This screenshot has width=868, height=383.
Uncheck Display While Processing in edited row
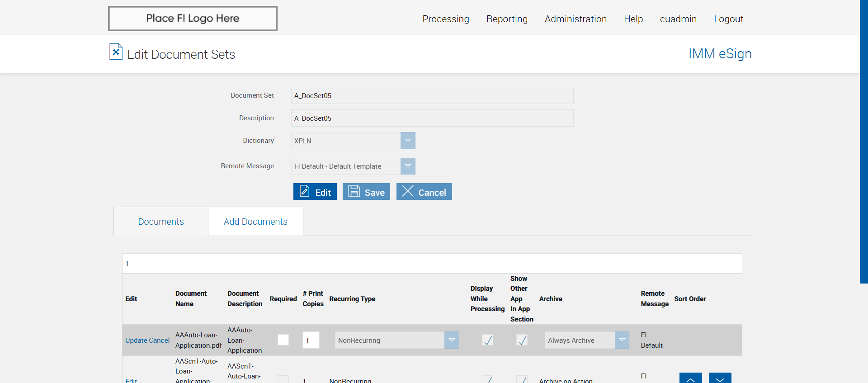(487, 340)
